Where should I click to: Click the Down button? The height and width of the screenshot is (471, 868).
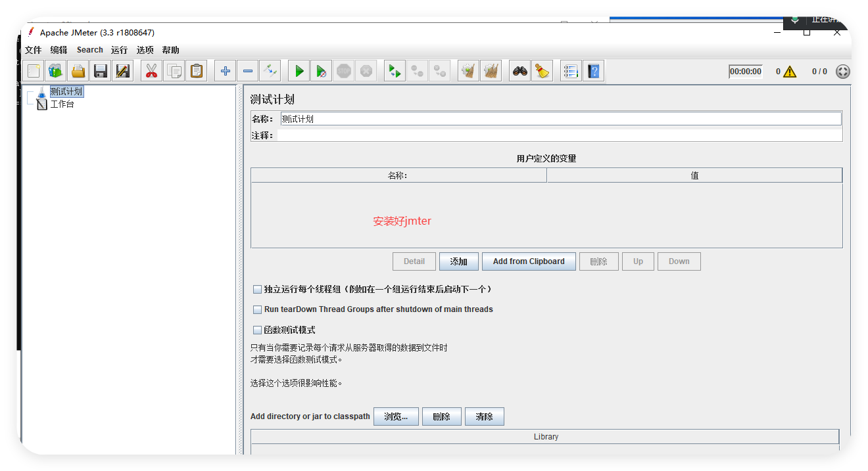click(x=679, y=261)
